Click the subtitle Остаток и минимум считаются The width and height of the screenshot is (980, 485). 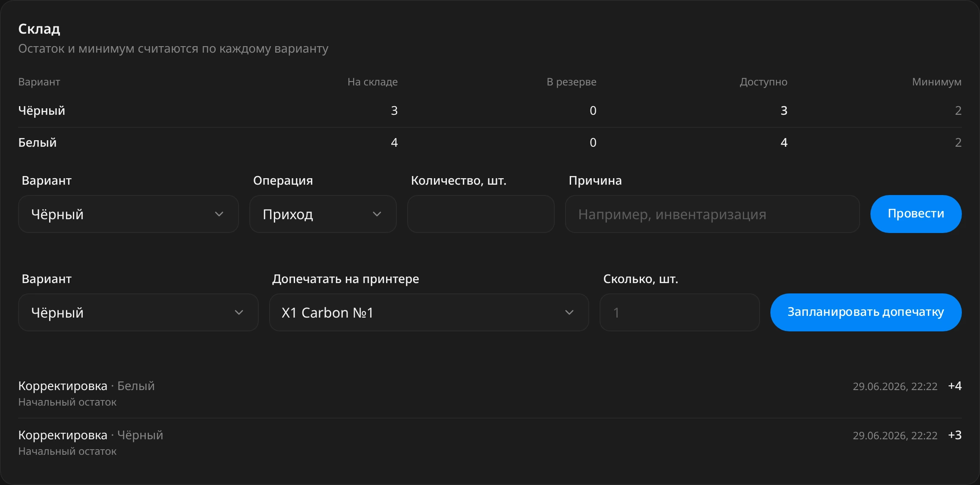(x=173, y=49)
